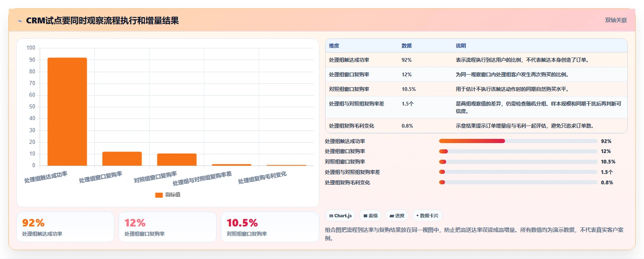
Task: Click the 对照组窗口复购率 x-axis label under the chart
Action: click(x=155, y=177)
